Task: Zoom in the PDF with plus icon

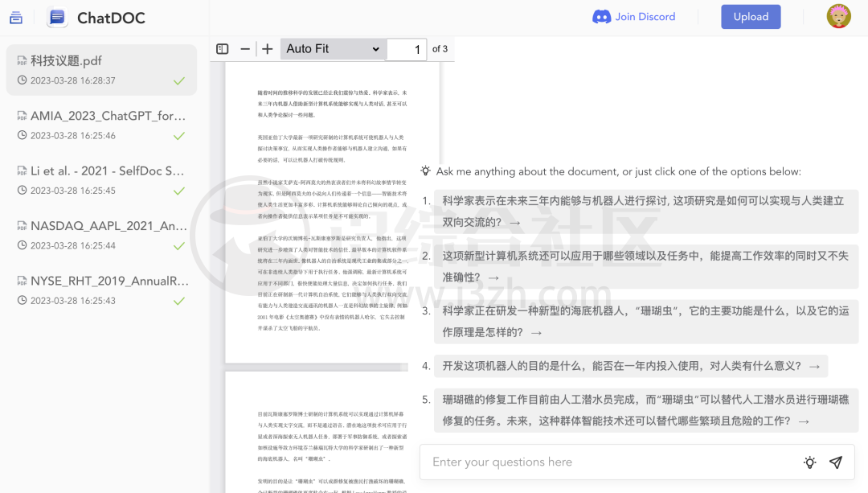Action: pyautogui.click(x=268, y=49)
